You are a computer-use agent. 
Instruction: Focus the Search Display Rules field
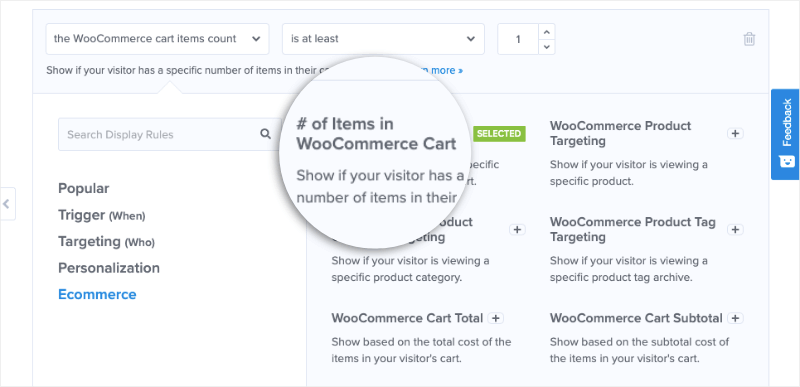point(169,135)
